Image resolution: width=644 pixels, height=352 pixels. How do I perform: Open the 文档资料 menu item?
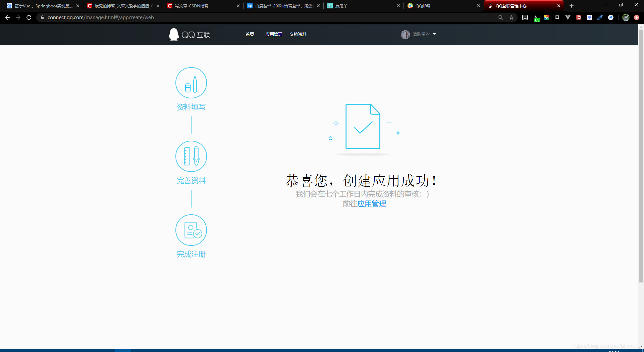(298, 34)
